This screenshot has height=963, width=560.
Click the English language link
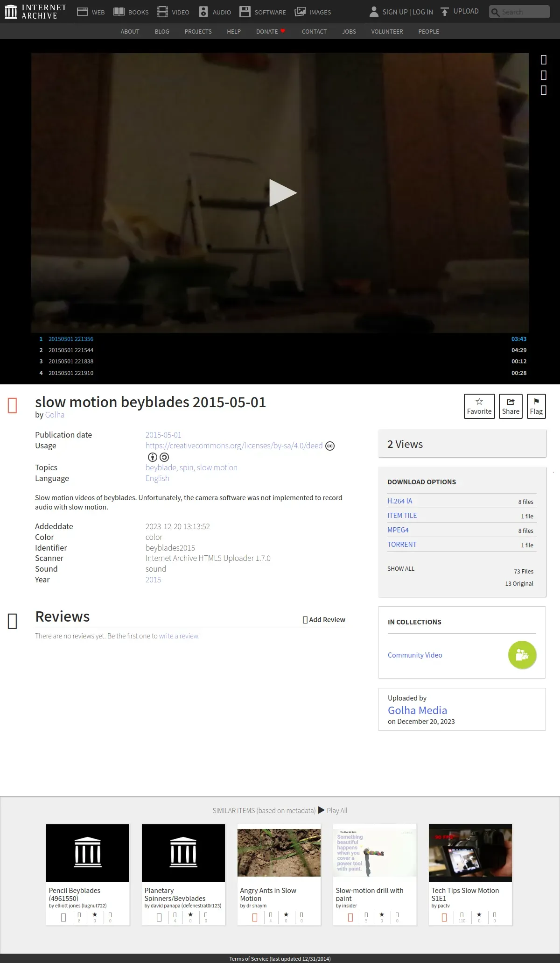pyautogui.click(x=157, y=478)
